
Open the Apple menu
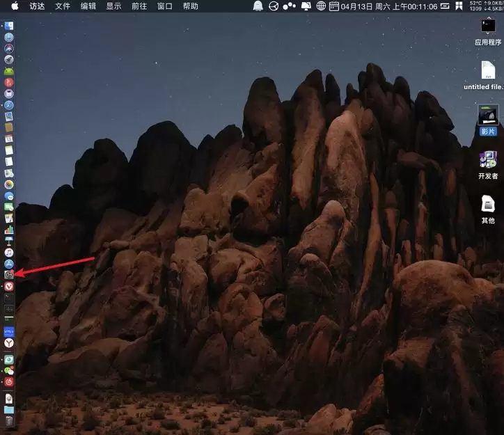click(15, 6)
